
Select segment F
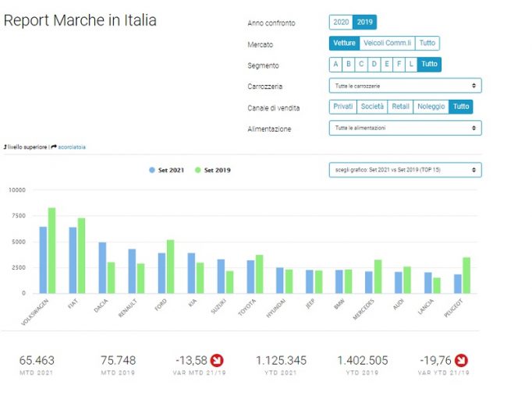[x=399, y=65]
